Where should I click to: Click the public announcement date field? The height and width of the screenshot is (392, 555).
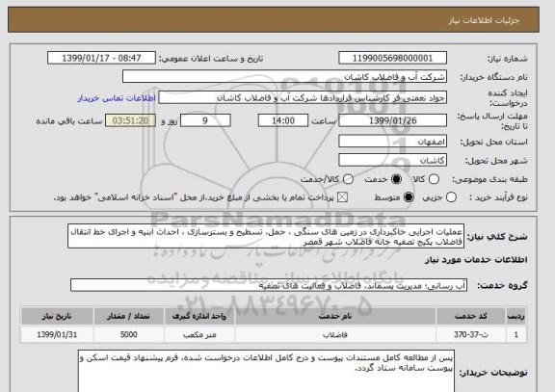click(x=101, y=58)
